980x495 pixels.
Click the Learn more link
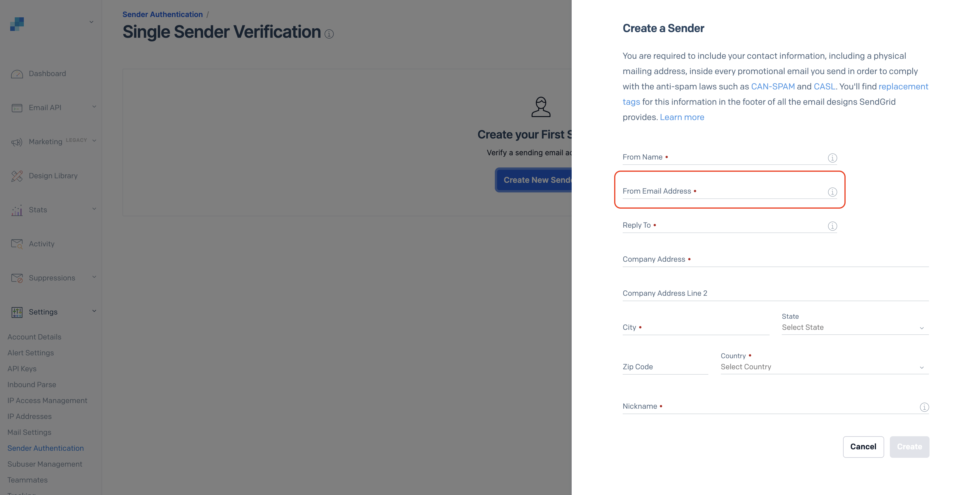[x=682, y=117]
